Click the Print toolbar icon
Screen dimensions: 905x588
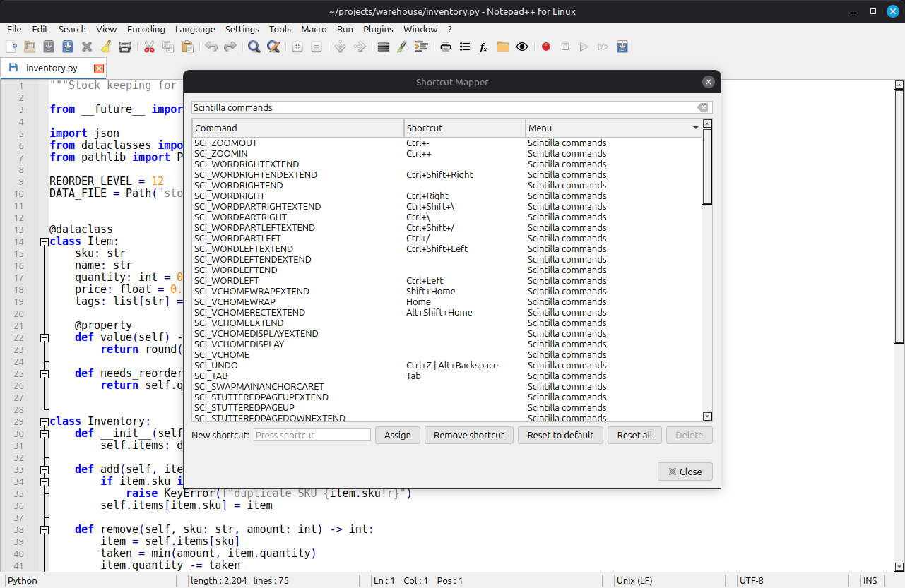125,47
